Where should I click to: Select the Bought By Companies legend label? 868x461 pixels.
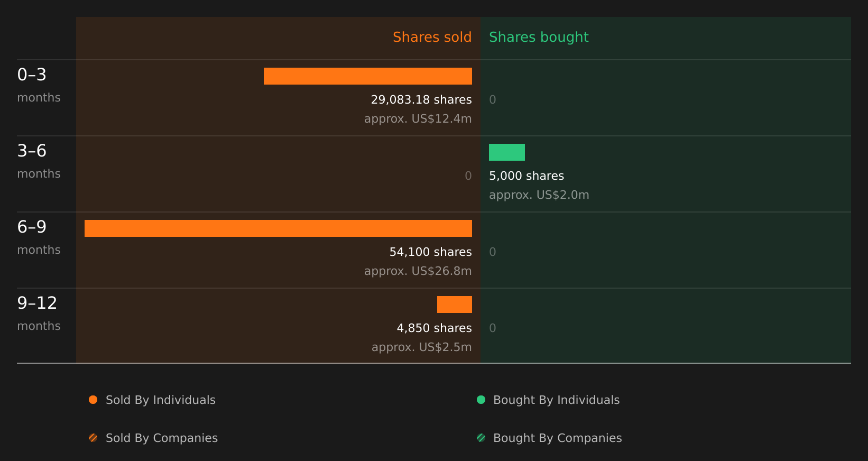click(557, 438)
